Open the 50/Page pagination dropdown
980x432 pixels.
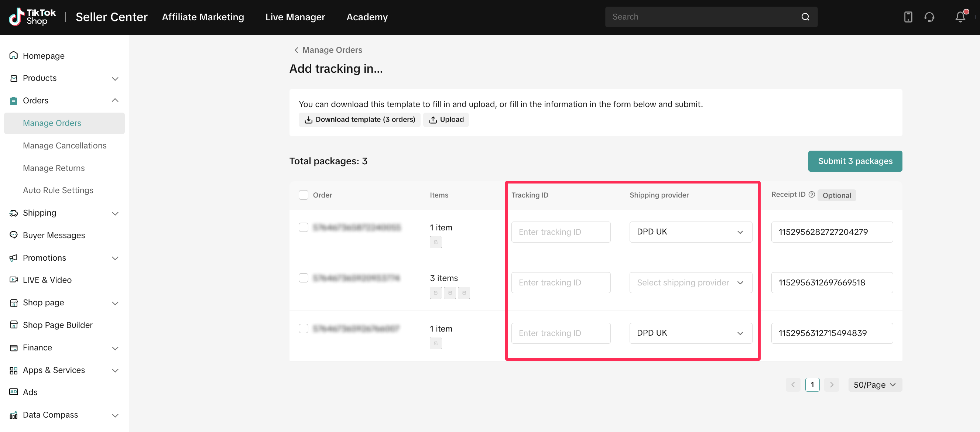click(x=875, y=384)
